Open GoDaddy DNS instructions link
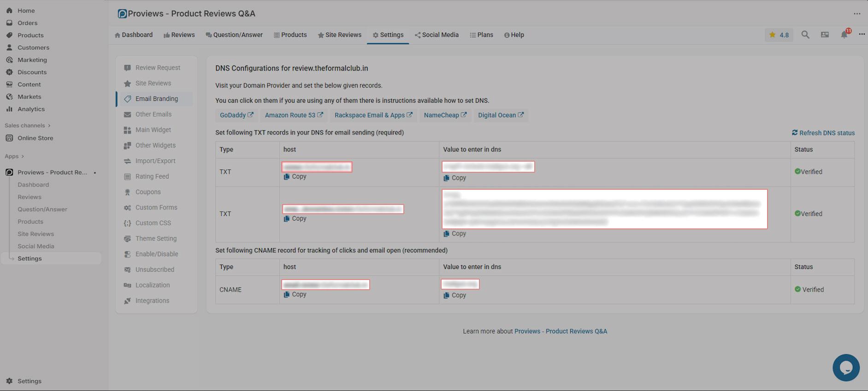Image resolution: width=868 pixels, height=391 pixels. (x=236, y=115)
